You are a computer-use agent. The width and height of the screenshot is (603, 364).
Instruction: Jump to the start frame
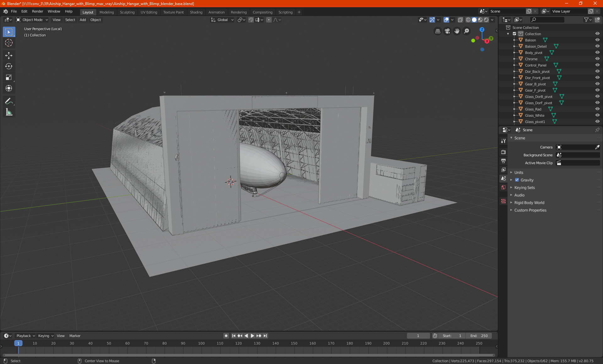pos(234,336)
